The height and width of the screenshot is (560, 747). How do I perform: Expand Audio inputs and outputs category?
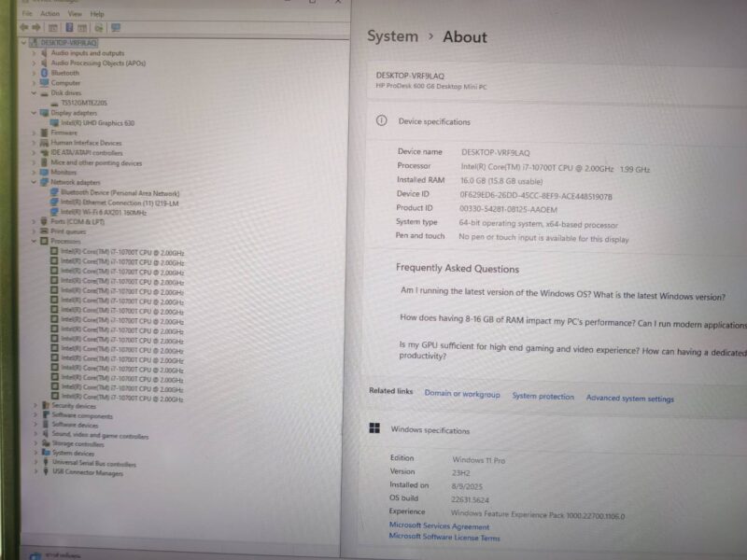click(x=35, y=53)
